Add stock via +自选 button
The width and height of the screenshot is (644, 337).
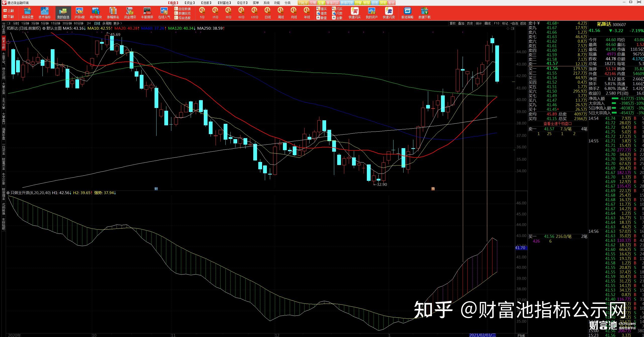point(514,23)
